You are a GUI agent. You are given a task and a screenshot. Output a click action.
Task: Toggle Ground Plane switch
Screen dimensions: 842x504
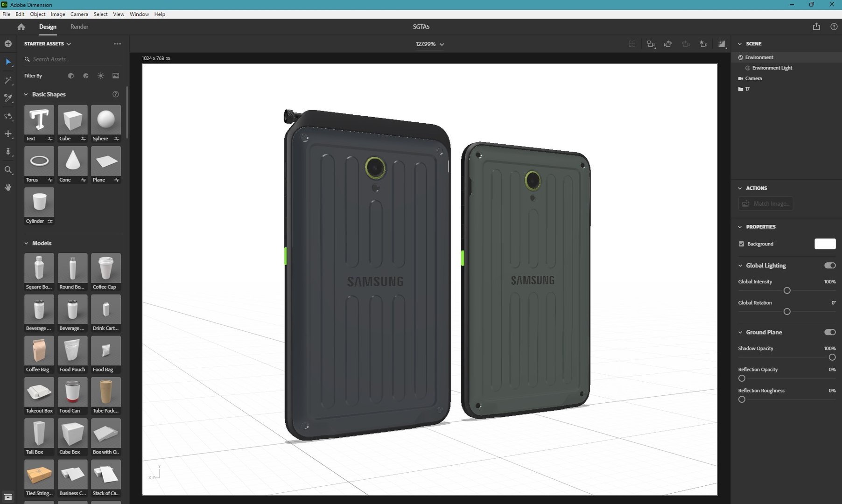[x=830, y=332]
